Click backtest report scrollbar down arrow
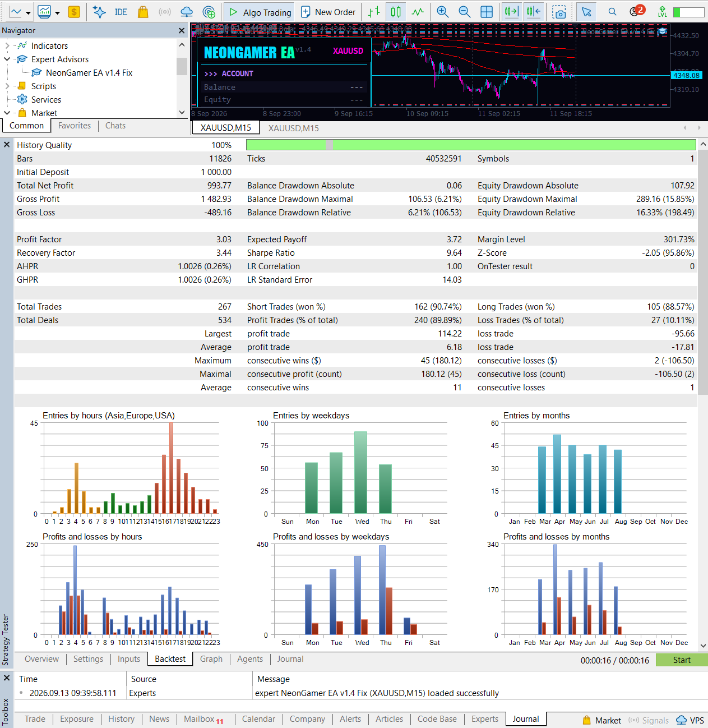This screenshot has height=728, width=708. [703, 646]
